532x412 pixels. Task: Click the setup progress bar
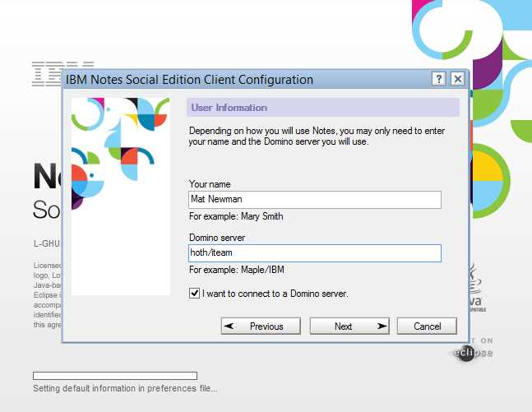[x=114, y=376]
